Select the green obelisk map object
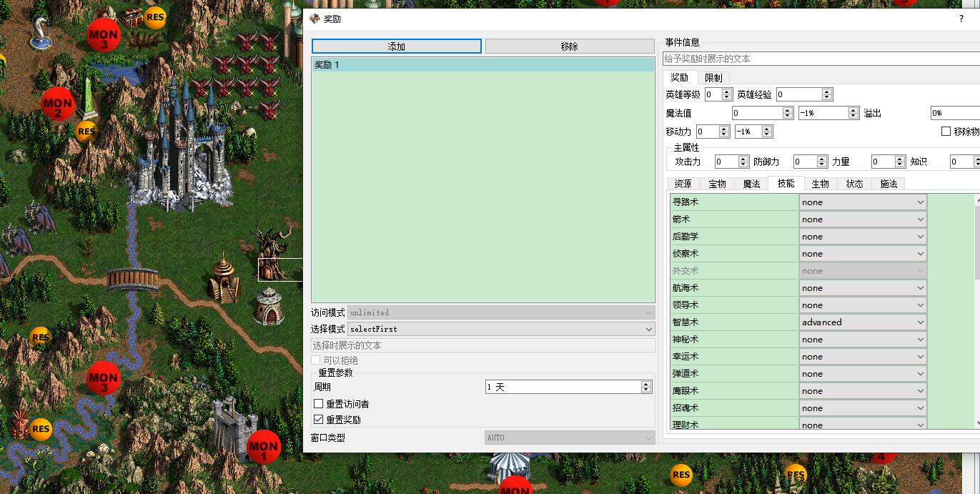Image resolution: width=980 pixels, height=494 pixels. 86,99
